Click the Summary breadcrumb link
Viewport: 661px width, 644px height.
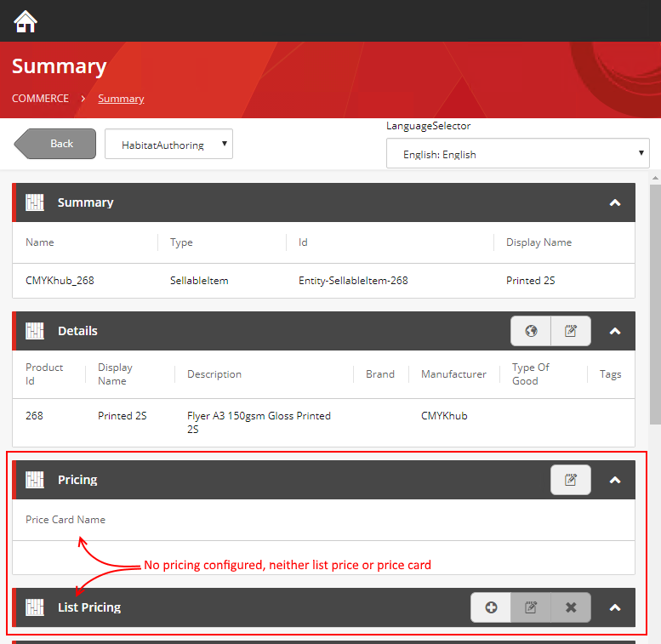[x=121, y=99]
